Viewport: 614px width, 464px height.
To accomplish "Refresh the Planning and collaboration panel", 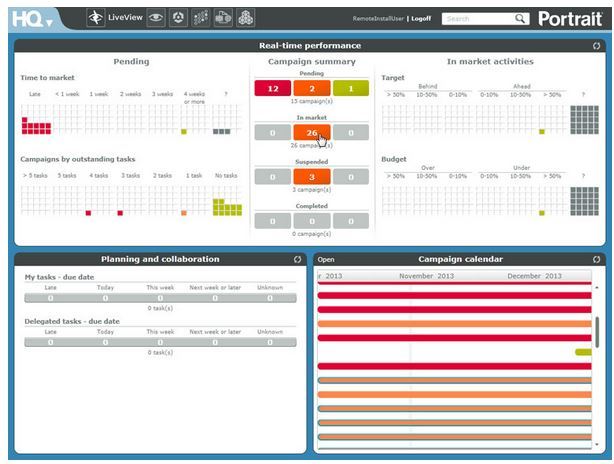I will 297,259.
